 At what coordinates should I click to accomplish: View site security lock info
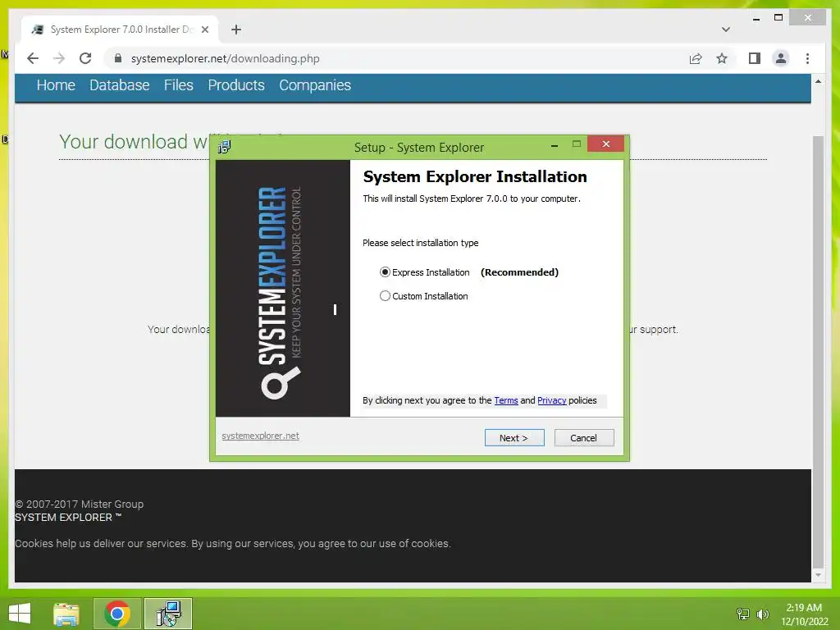coord(118,58)
